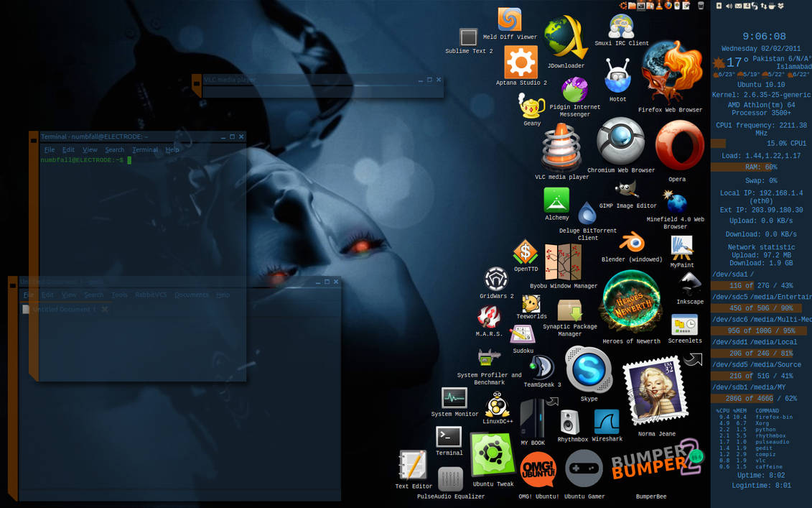The image size is (812, 508).
Task: Launch VLC media player cone icon
Action: 561,147
